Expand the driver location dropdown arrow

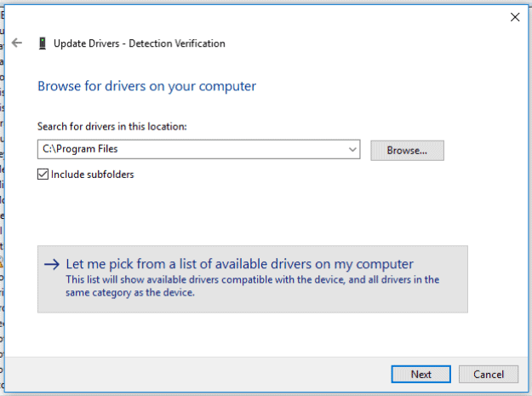353,150
